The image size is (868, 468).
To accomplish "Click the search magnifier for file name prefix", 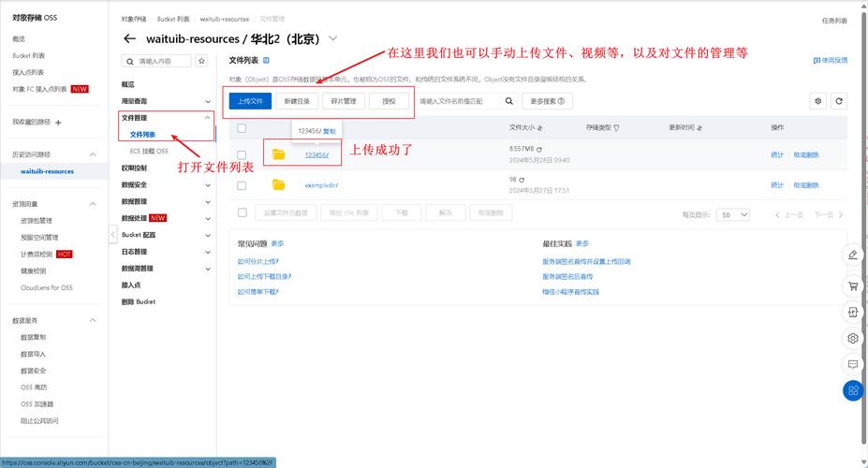I will point(509,101).
